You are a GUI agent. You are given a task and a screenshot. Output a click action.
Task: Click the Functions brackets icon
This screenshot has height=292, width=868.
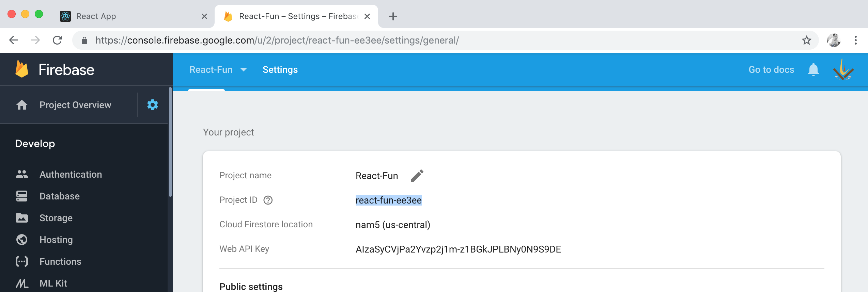[x=22, y=261]
